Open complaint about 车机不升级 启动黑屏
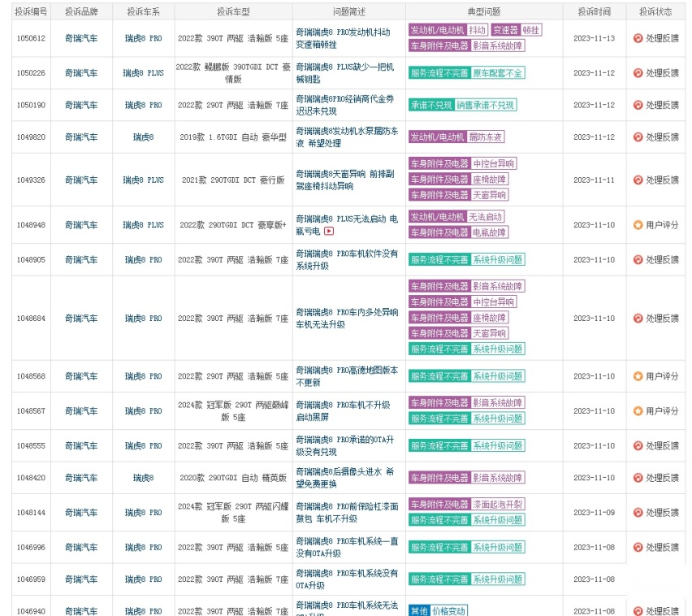The height and width of the screenshot is (616, 692). pos(343,411)
